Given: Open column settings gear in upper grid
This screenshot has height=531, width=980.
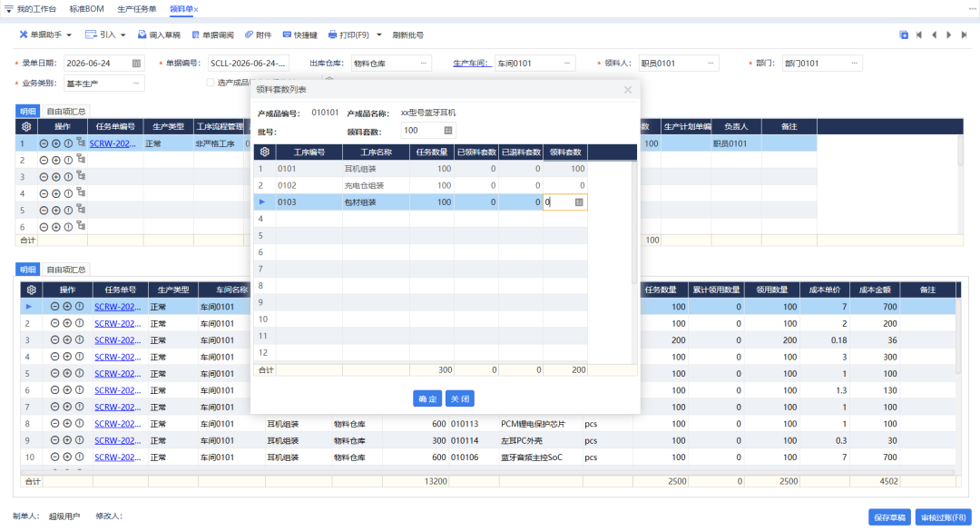Looking at the screenshot, I should [x=26, y=126].
